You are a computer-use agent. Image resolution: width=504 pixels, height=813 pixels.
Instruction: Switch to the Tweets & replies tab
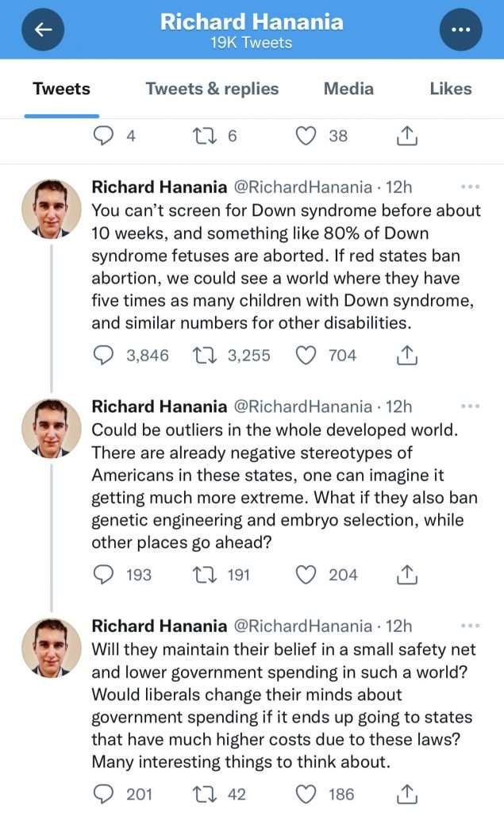(212, 89)
